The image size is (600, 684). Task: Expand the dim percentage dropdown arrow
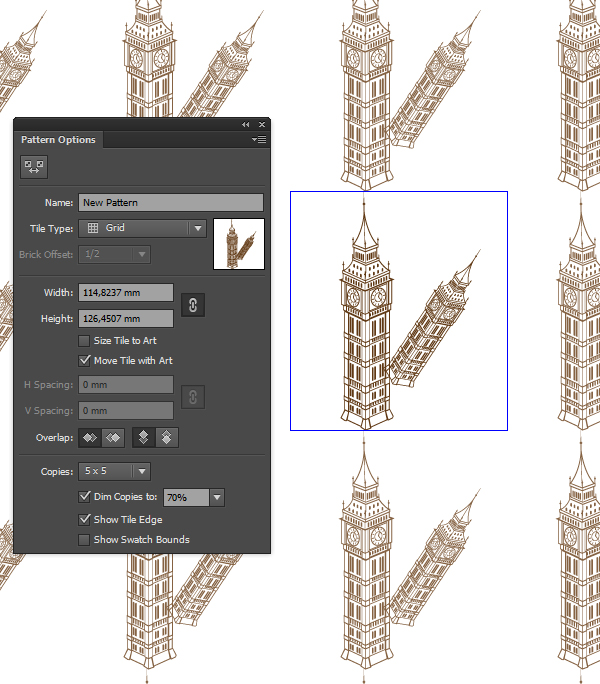(217, 498)
